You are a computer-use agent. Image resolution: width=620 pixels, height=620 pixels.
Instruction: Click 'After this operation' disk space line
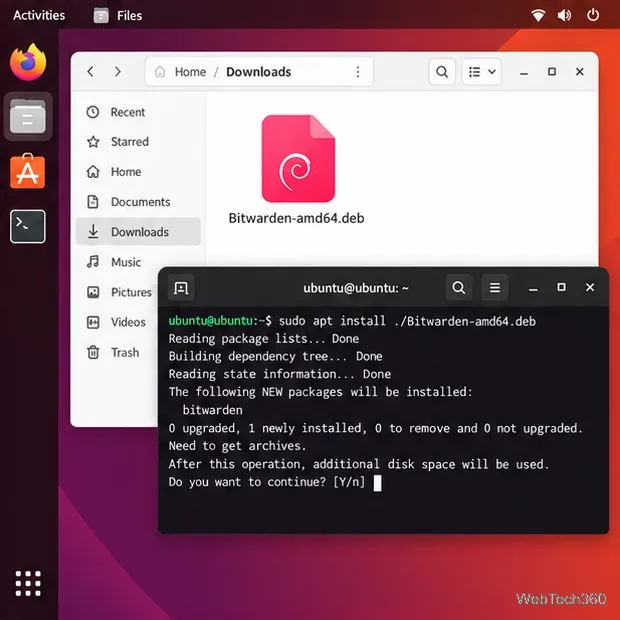point(359,464)
